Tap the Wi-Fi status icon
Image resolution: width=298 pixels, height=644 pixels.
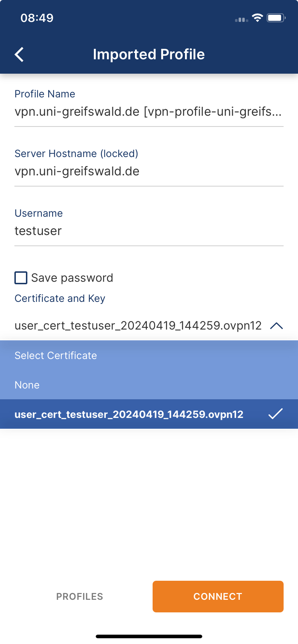(257, 18)
